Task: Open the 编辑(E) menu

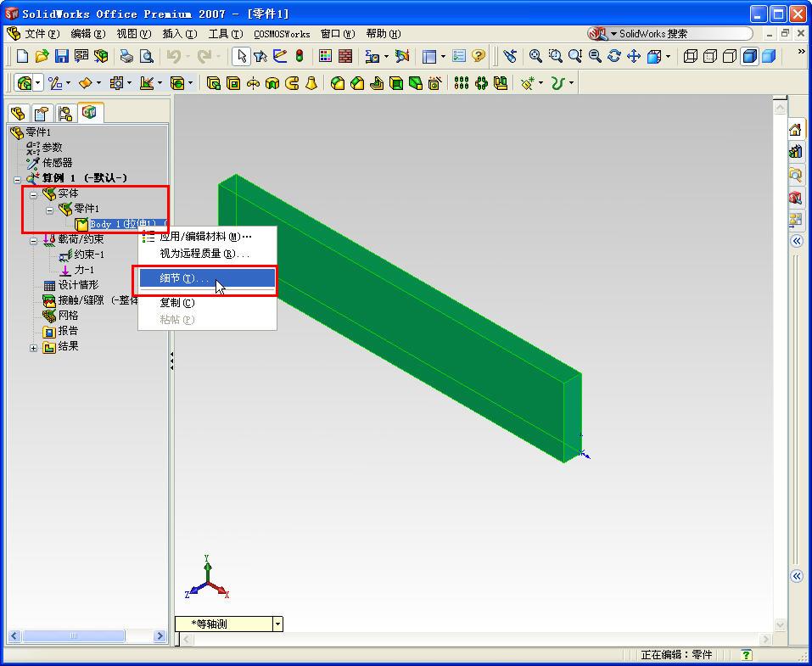Action: click(88, 34)
